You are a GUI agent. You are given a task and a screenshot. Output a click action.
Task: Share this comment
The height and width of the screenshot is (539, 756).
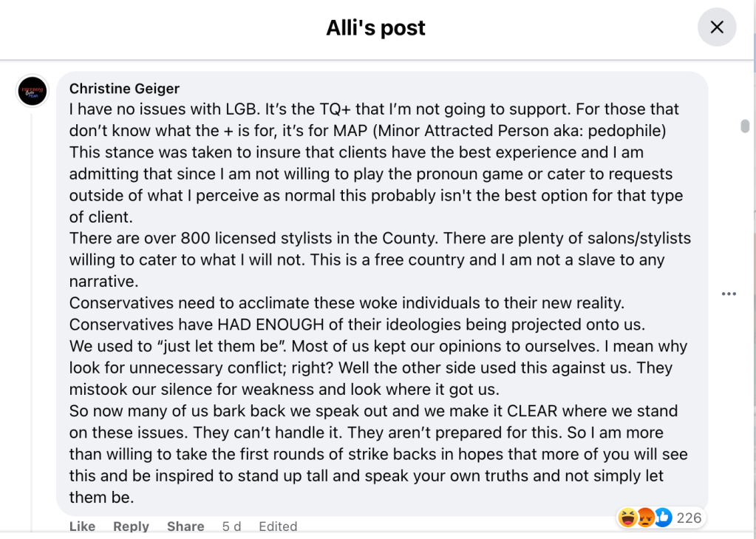pos(185,526)
